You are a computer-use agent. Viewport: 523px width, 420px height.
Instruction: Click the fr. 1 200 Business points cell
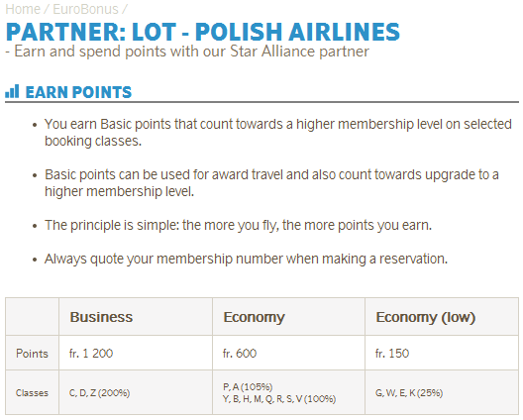tap(91, 354)
